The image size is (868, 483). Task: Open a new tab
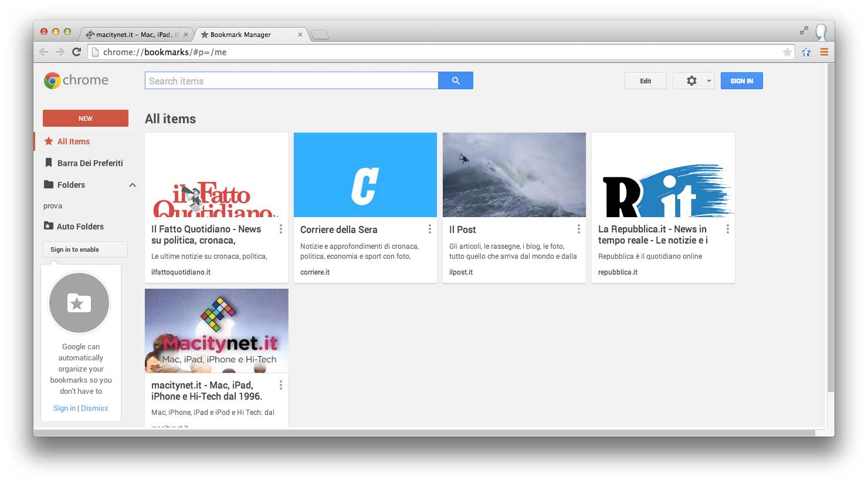pyautogui.click(x=319, y=35)
